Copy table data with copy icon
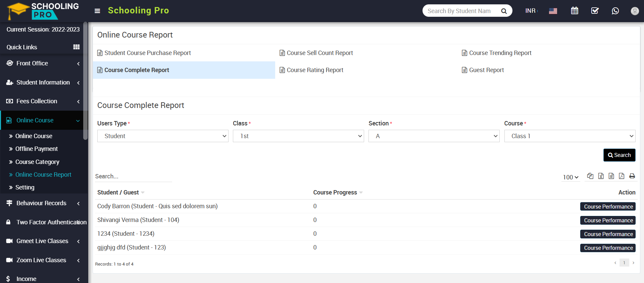 coord(590,176)
